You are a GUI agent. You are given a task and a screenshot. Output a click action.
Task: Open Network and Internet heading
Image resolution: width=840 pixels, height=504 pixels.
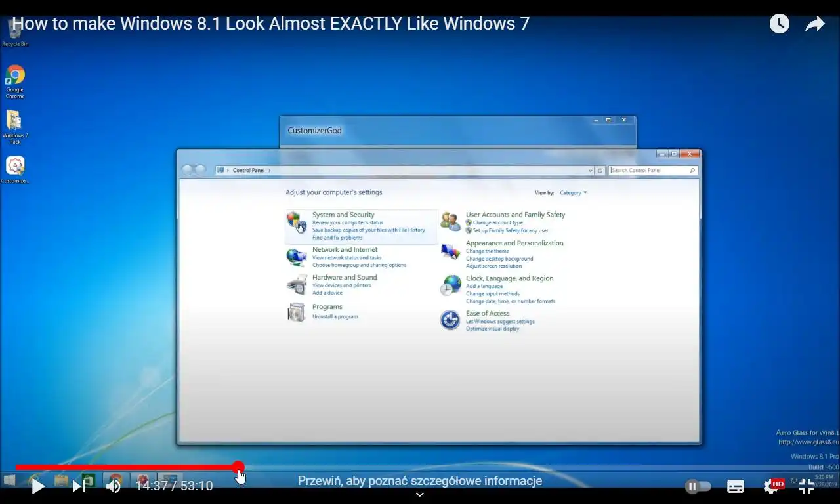pyautogui.click(x=345, y=249)
